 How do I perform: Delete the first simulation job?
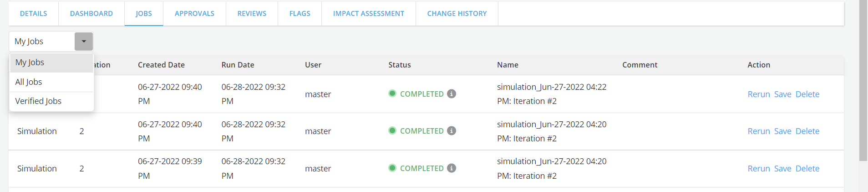(x=807, y=94)
